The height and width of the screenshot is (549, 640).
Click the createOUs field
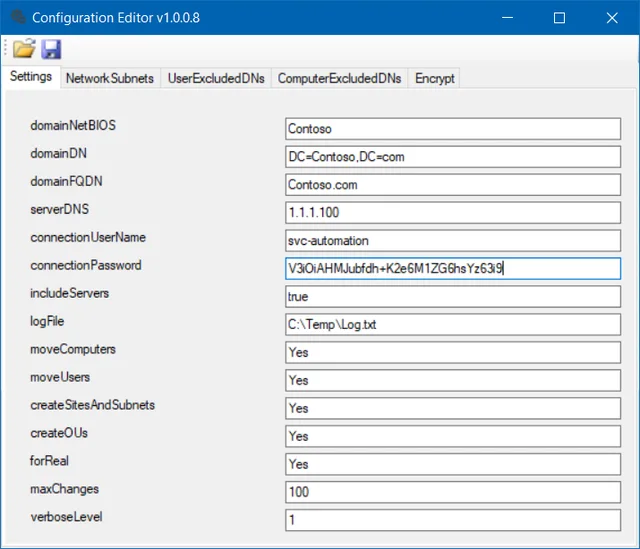point(453,436)
